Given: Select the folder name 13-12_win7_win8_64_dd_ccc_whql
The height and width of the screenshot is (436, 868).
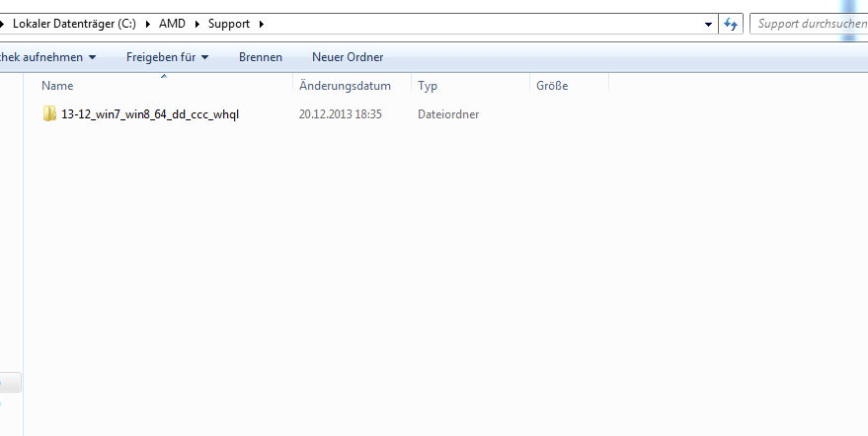Looking at the screenshot, I should tap(150, 114).
